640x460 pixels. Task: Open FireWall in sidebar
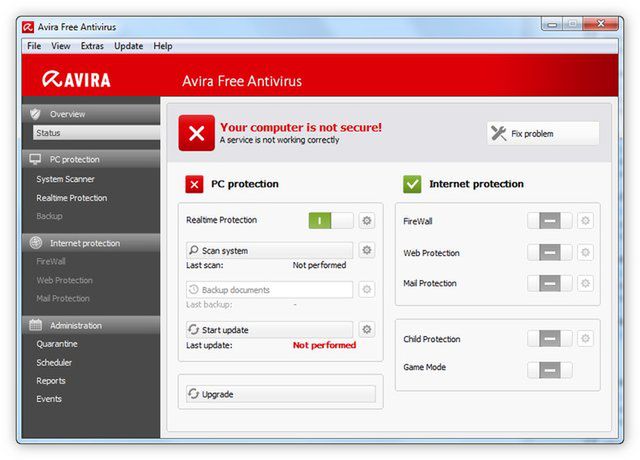51,261
